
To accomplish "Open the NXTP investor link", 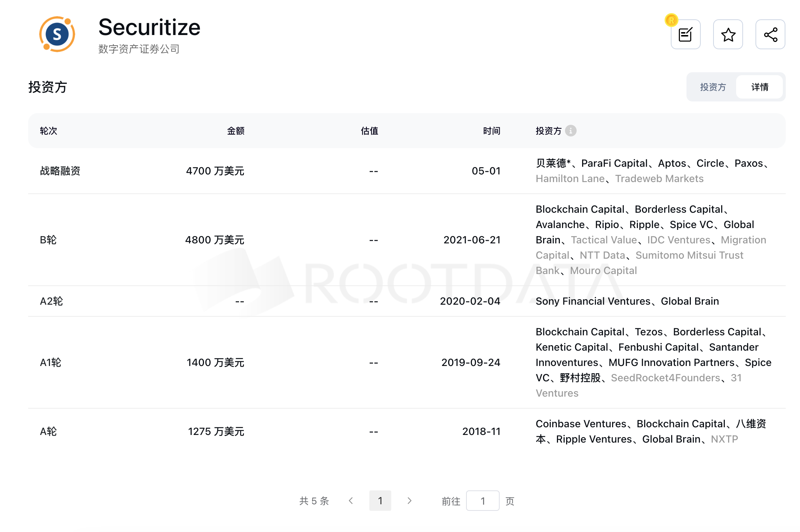I will (724, 439).
